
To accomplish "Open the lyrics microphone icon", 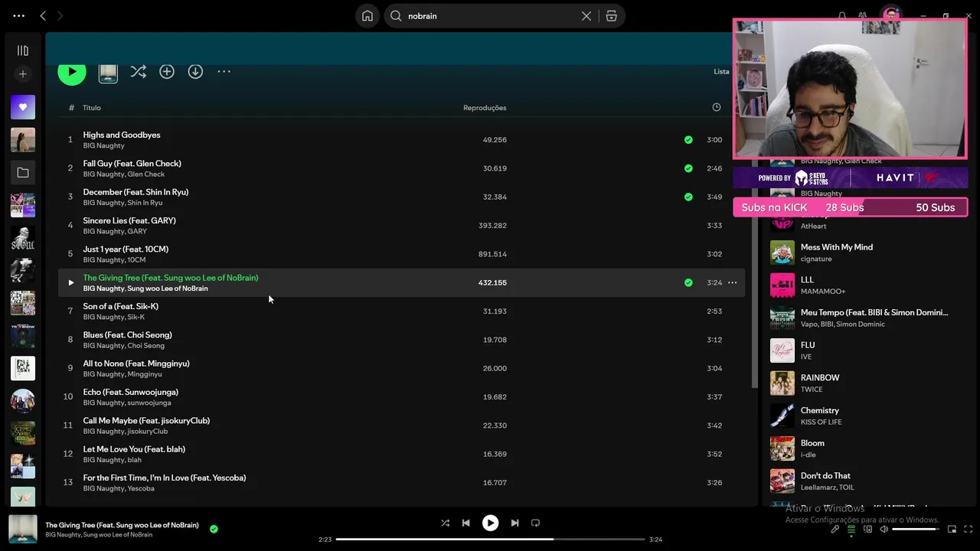I will click(x=835, y=529).
